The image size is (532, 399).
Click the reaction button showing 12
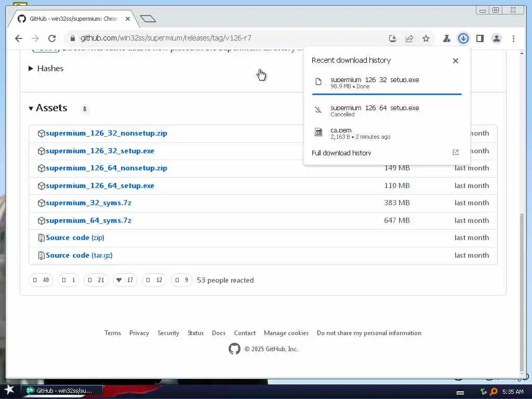pos(154,280)
